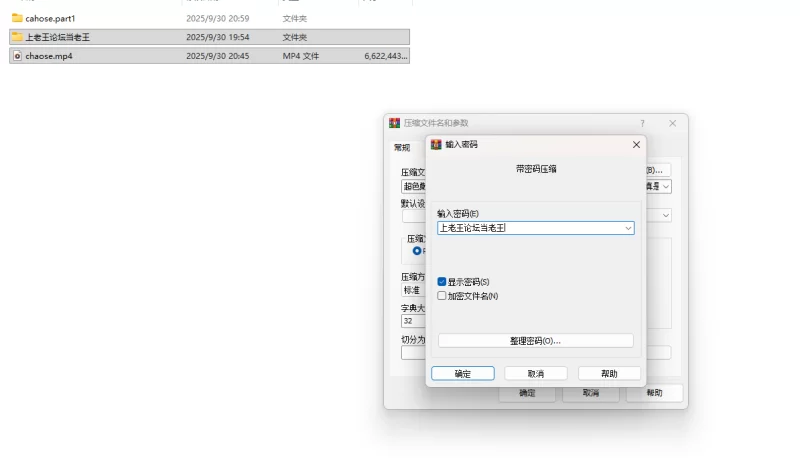800x458 pixels.
Task: Close the 压缩文件名和参数 window with X
Action: 672,123
